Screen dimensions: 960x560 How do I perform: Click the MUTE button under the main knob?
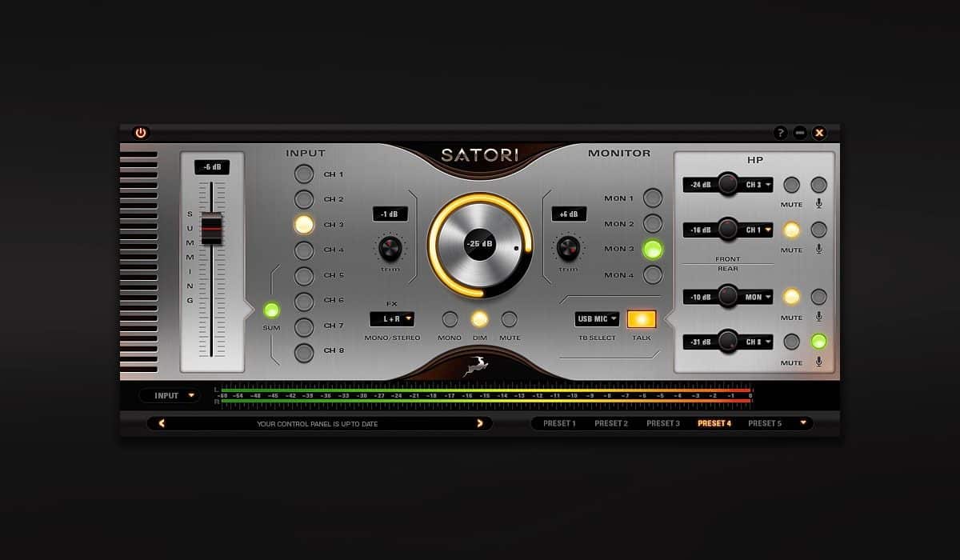pyautogui.click(x=509, y=319)
